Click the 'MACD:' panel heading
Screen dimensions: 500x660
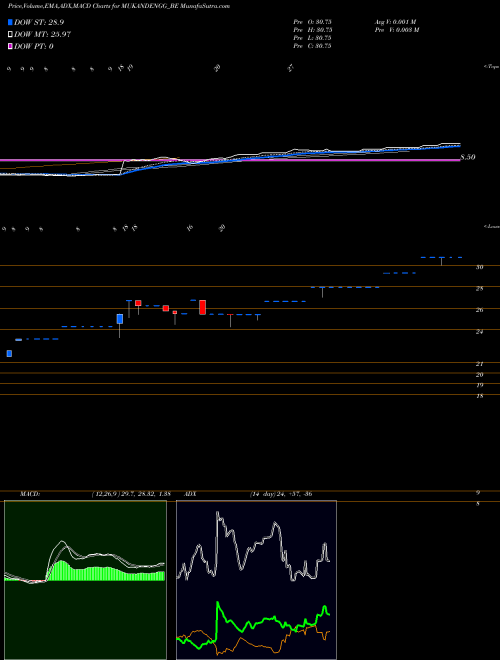[x=30, y=494]
